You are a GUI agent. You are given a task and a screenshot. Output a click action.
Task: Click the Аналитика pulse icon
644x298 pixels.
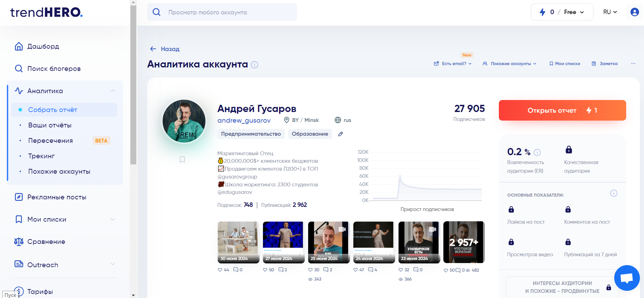19,91
